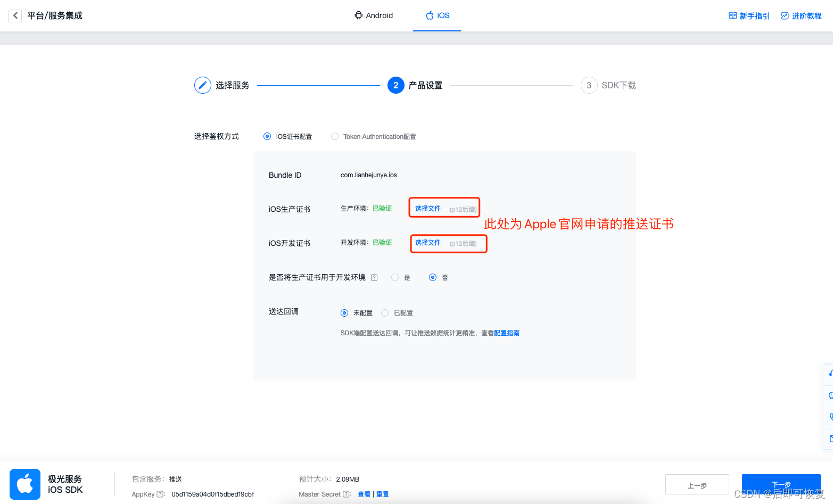Select 否 for production certificate in dev
Viewport: 833px width, 504px height.
pos(433,277)
